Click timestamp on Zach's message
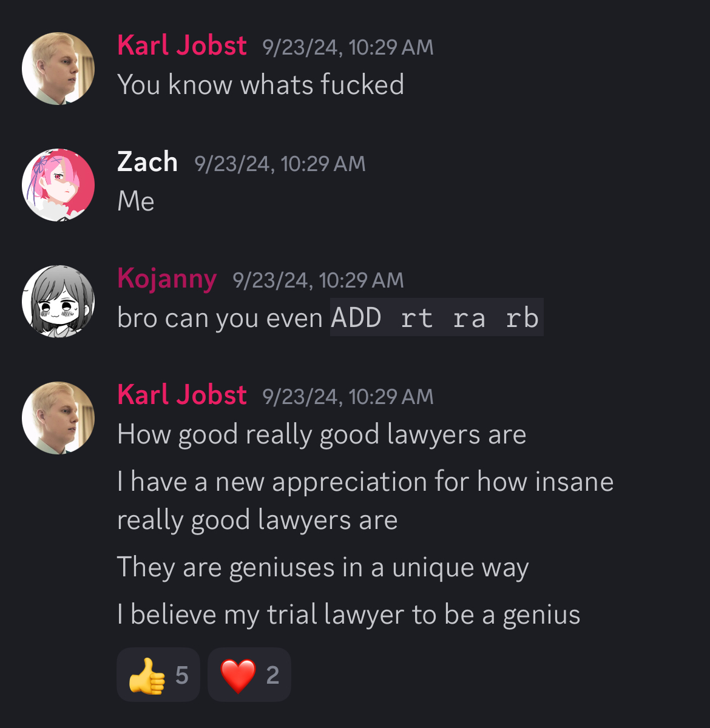 tap(280, 163)
